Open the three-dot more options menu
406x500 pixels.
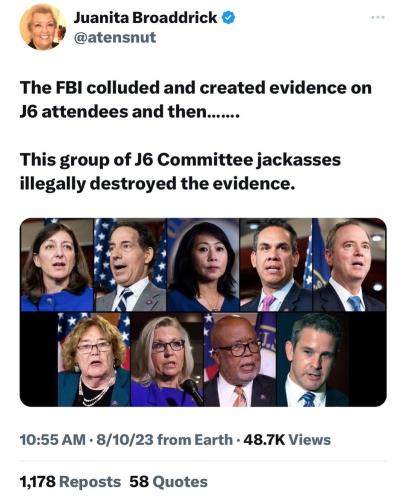click(378, 17)
